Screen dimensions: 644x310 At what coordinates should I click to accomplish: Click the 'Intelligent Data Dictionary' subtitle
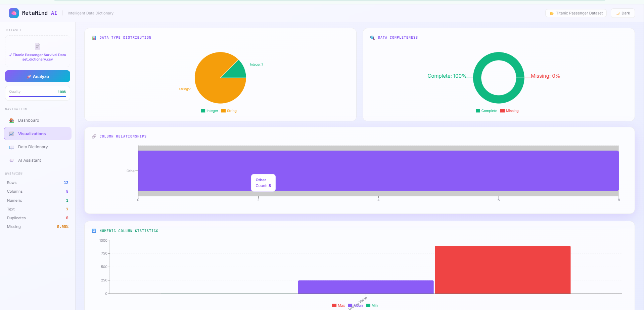(91, 13)
